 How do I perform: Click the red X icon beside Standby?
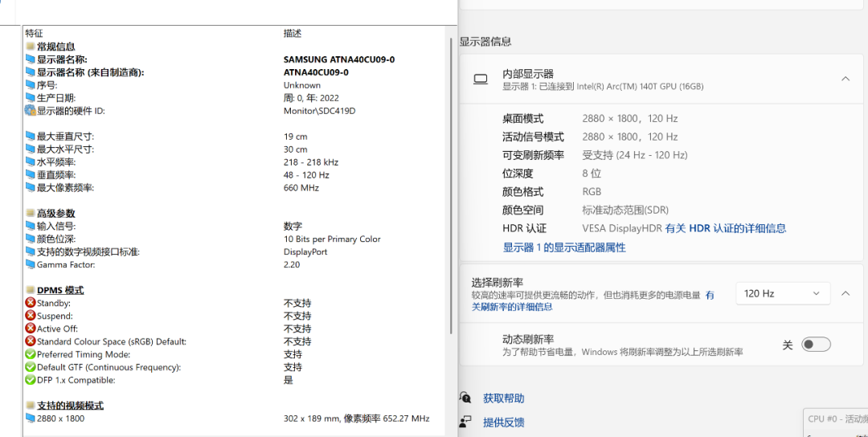point(30,303)
